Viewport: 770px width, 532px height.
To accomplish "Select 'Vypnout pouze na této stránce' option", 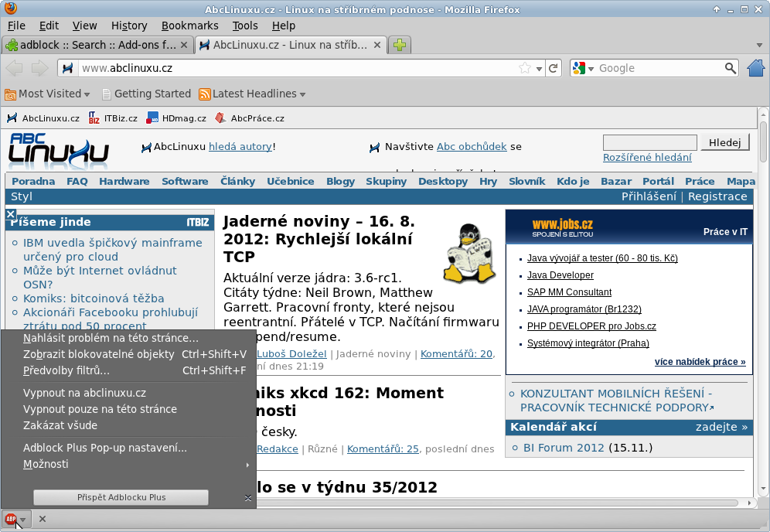I will [x=128, y=409].
